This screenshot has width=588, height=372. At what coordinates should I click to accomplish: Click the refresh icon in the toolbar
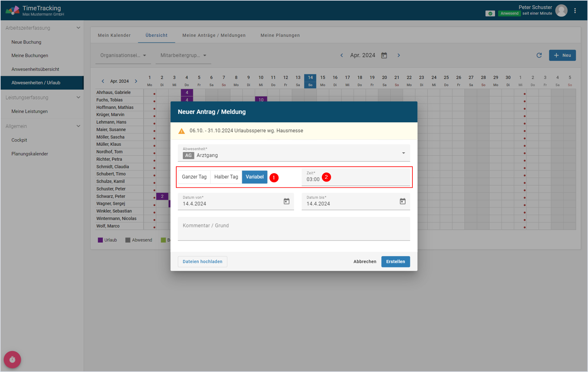[x=539, y=55]
